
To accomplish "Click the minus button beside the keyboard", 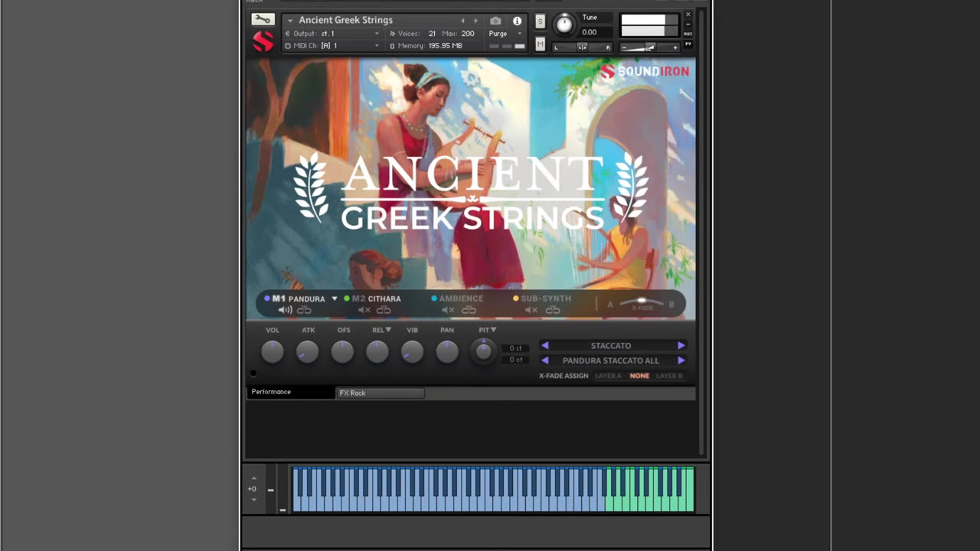I will (270, 489).
